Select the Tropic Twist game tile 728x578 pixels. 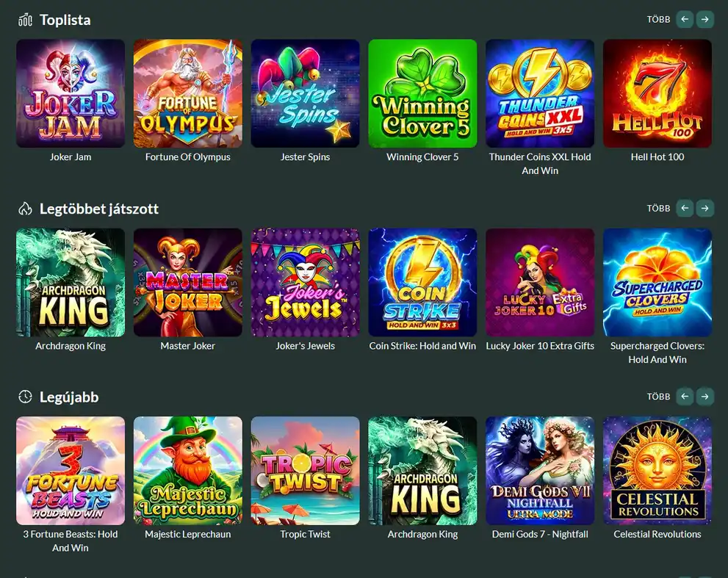click(x=305, y=471)
